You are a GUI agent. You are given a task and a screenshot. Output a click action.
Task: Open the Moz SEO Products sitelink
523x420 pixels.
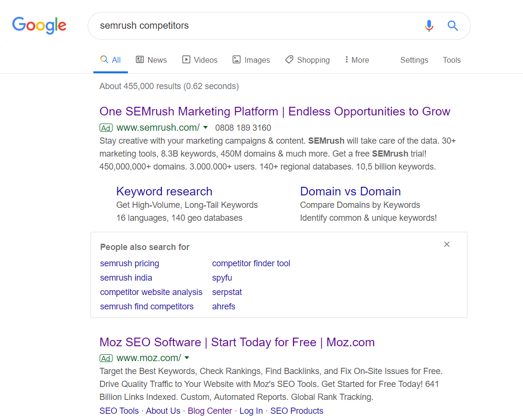tap(296, 411)
